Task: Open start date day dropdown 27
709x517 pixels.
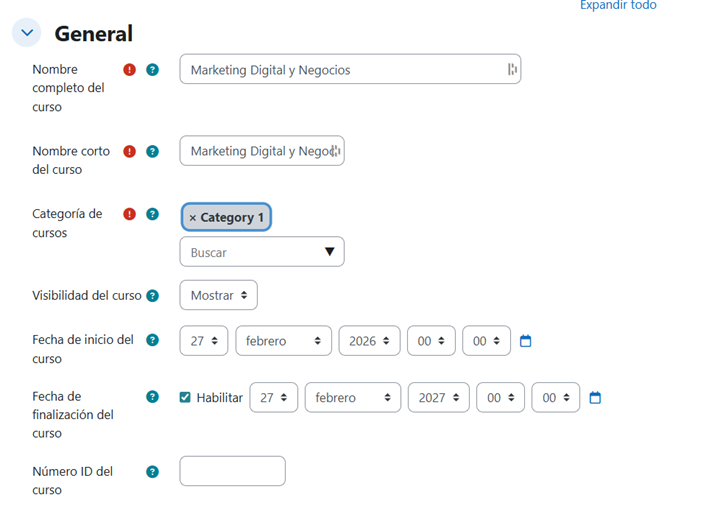Action: (x=204, y=341)
